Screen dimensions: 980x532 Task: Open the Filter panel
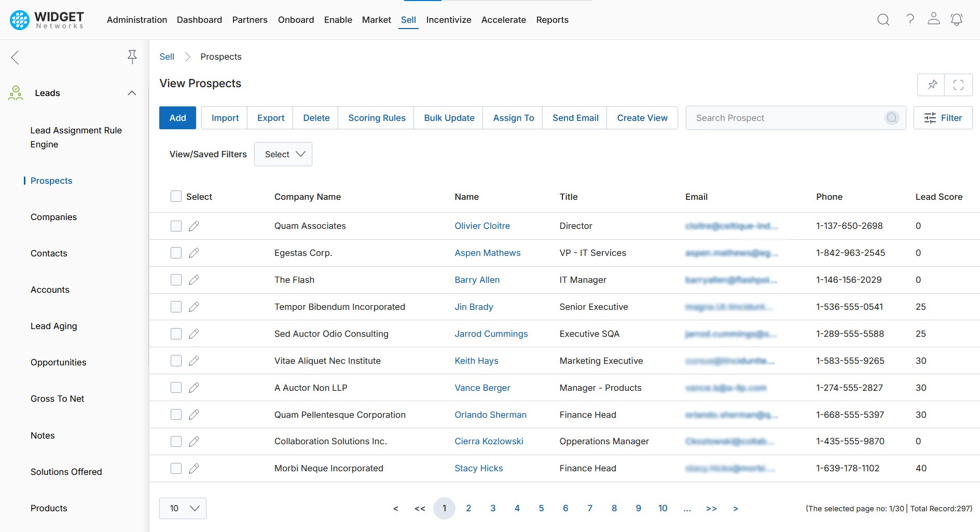[x=943, y=118]
